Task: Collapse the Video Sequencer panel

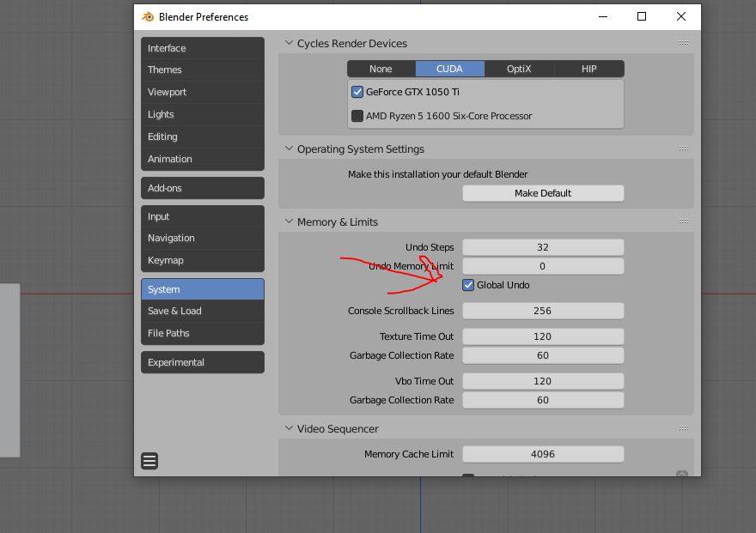Action: [289, 428]
